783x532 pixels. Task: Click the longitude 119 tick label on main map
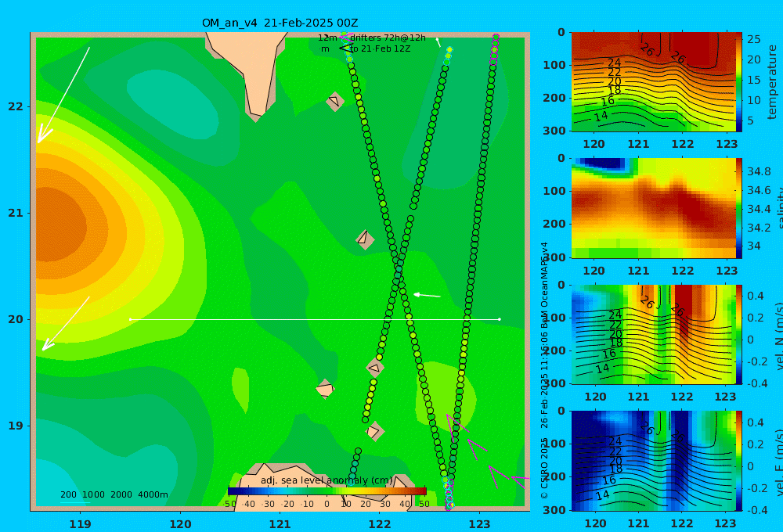(80, 524)
